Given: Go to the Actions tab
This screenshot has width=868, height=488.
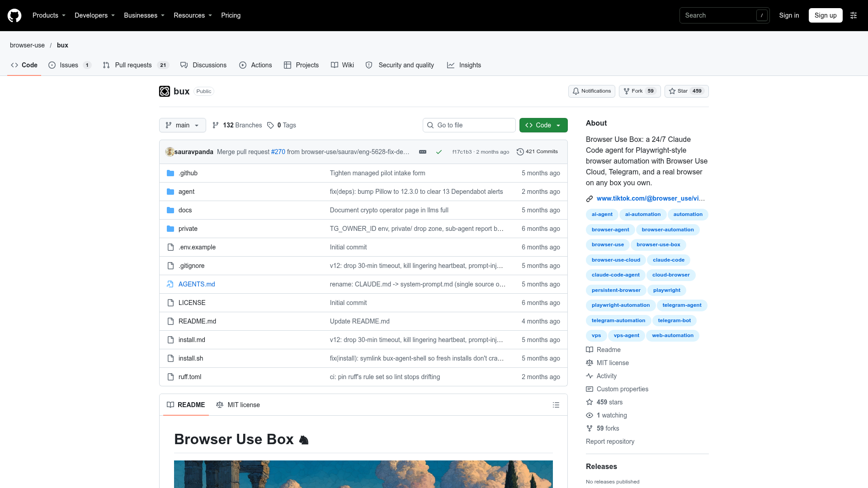Looking at the screenshot, I should [x=255, y=65].
